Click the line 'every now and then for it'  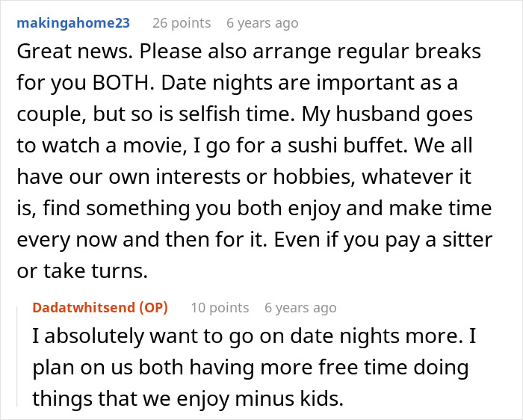tap(255, 240)
